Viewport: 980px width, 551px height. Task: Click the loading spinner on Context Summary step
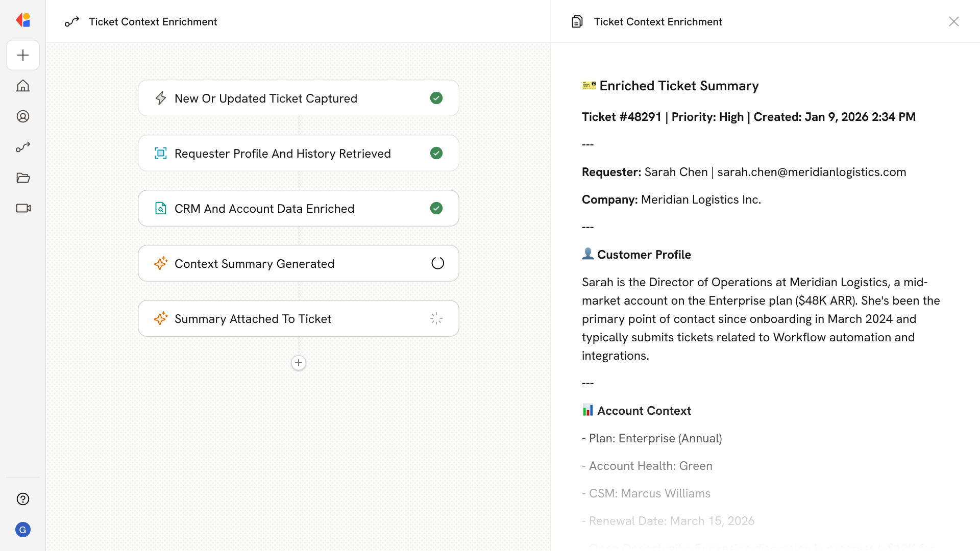[x=437, y=263]
